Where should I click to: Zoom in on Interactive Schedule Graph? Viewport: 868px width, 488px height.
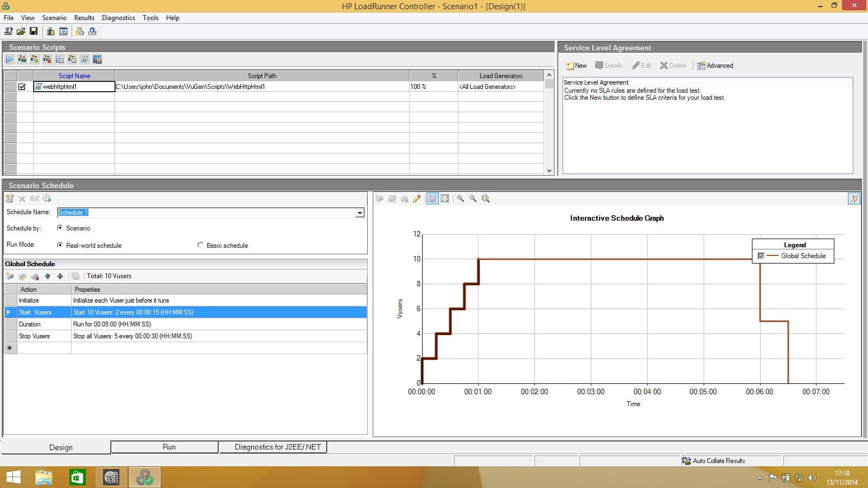tap(461, 198)
